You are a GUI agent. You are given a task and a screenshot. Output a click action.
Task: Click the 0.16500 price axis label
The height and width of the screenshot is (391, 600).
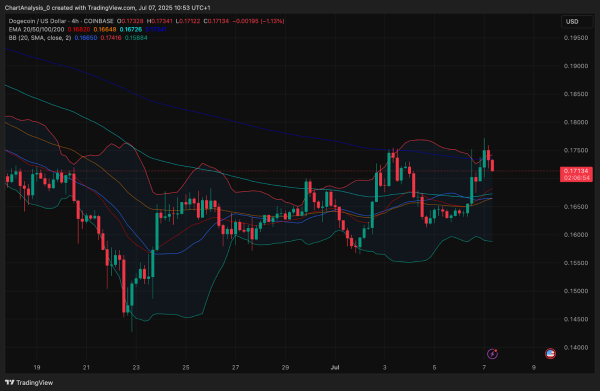pyautogui.click(x=576, y=207)
